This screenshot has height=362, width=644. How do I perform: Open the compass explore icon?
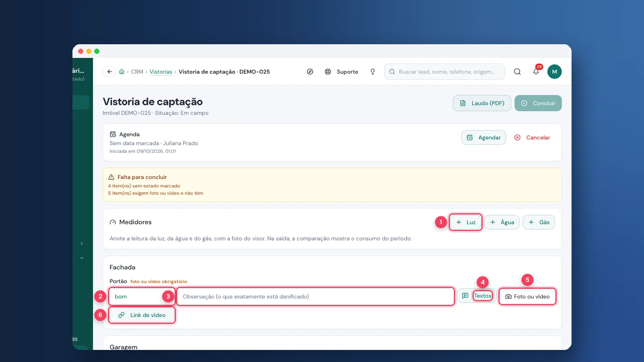click(310, 72)
